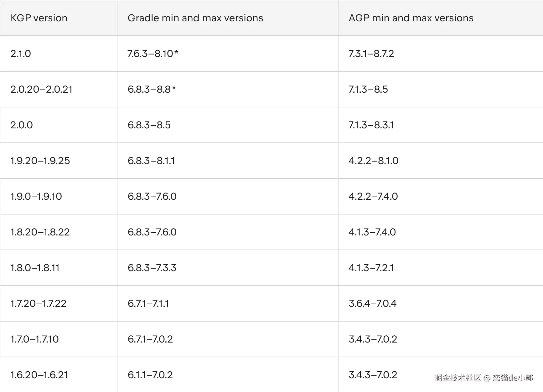543x392 pixels.
Task: Click the Gradle range 6.8.3–7.3.3 cell
Action: 152,268
